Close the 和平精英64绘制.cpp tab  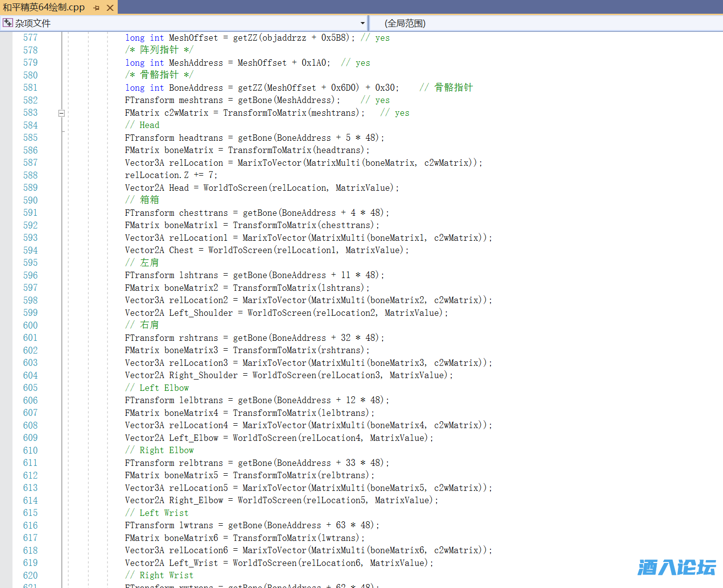coord(110,8)
